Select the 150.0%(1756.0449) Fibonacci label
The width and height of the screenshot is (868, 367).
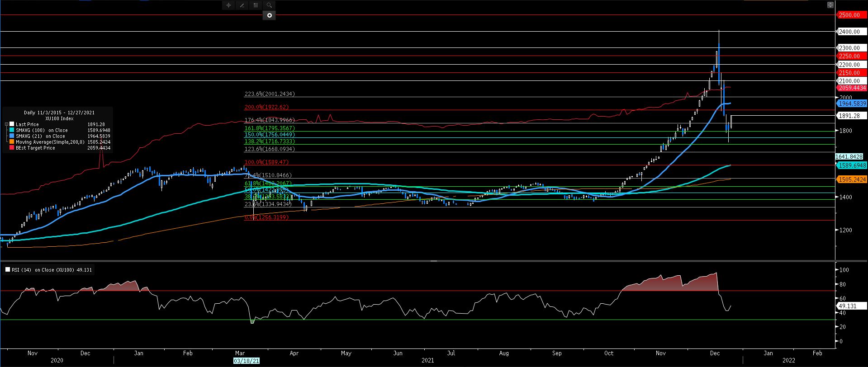270,135
